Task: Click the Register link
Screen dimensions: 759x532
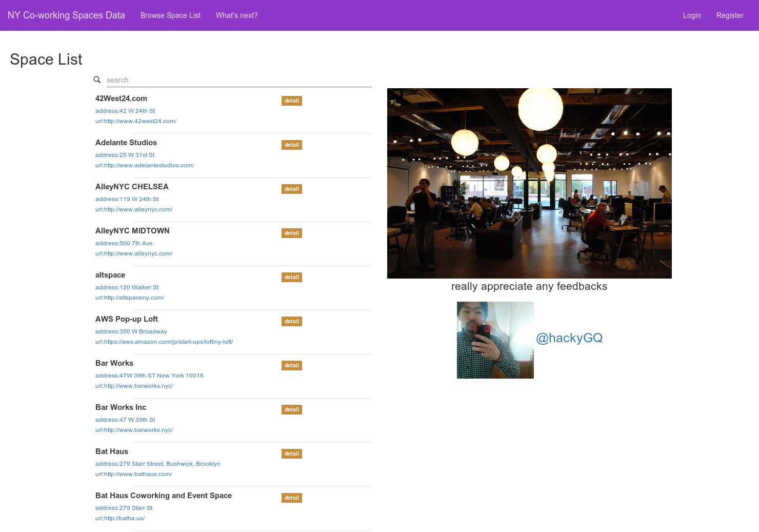Action: tap(730, 15)
